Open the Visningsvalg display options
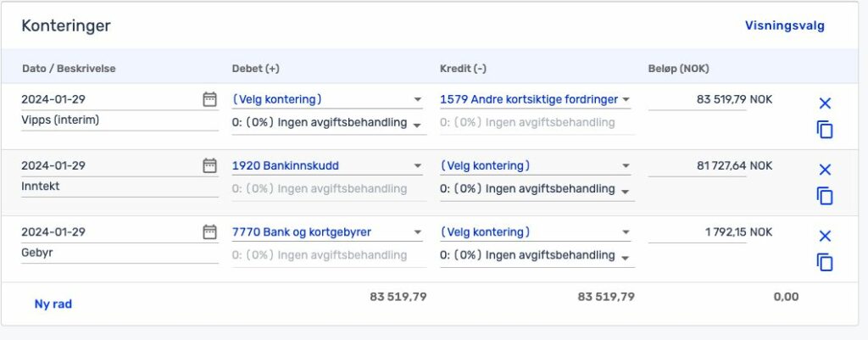Viewport: 868px width, 340px height. tap(784, 25)
